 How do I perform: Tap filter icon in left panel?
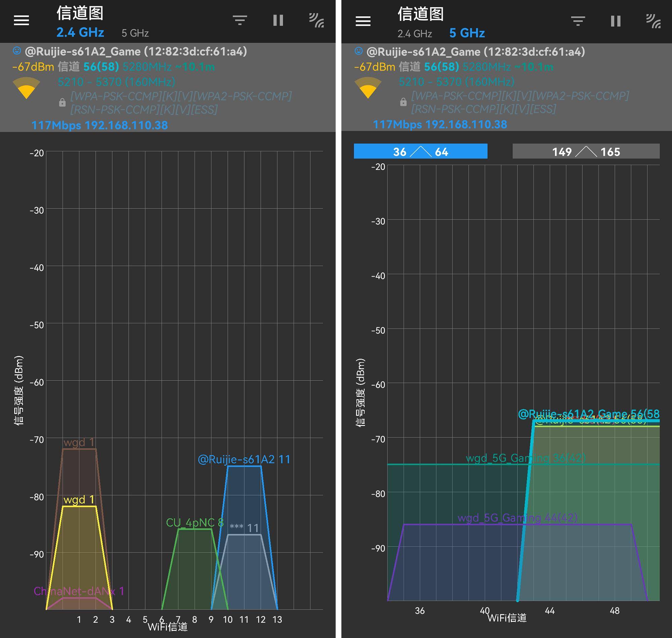click(240, 21)
